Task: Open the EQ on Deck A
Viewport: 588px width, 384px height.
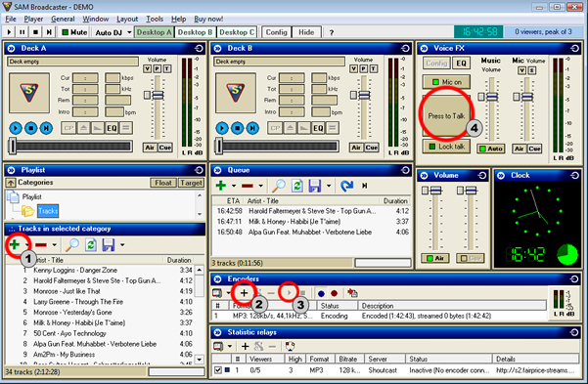Action: tap(112, 128)
